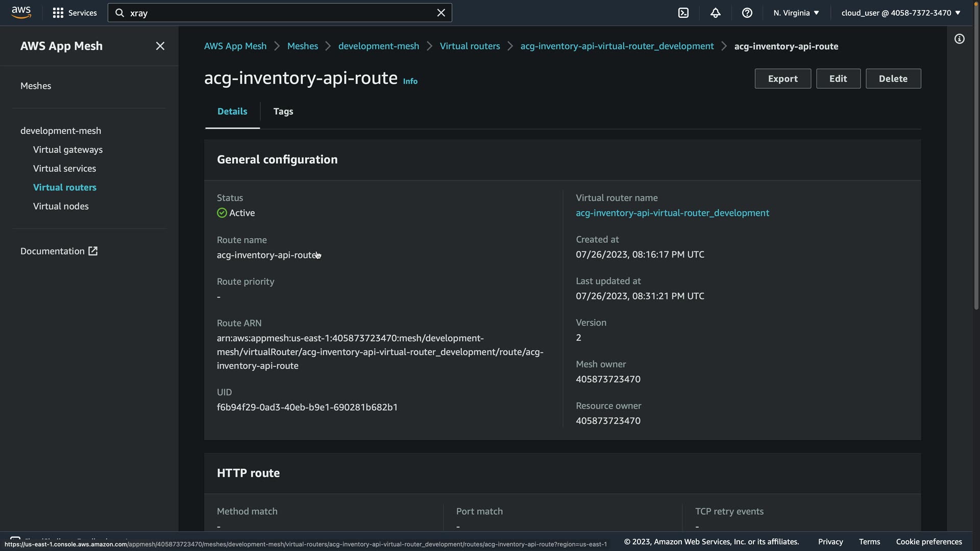Select the Details tab
Image resolution: width=980 pixels, height=551 pixels.
(x=232, y=111)
